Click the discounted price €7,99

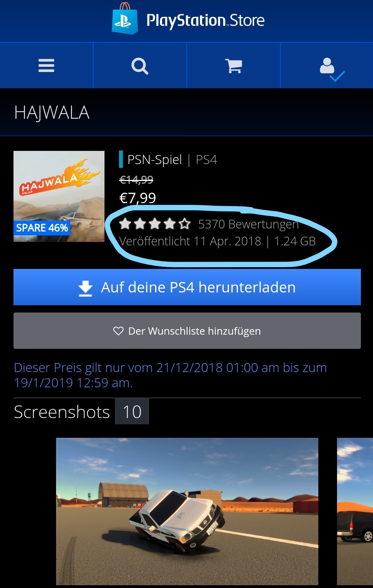pyautogui.click(x=138, y=198)
